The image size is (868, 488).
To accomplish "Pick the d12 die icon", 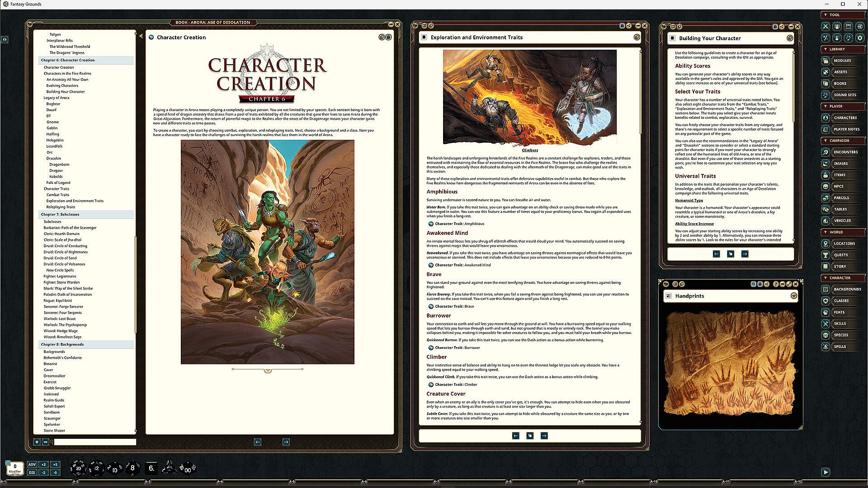I will tap(96, 469).
